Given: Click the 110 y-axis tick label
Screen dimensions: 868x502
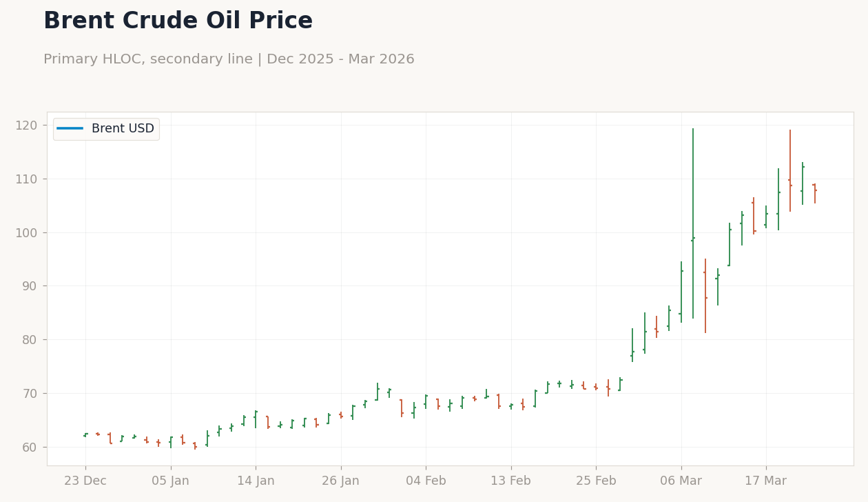Looking at the screenshot, I should [26, 179].
